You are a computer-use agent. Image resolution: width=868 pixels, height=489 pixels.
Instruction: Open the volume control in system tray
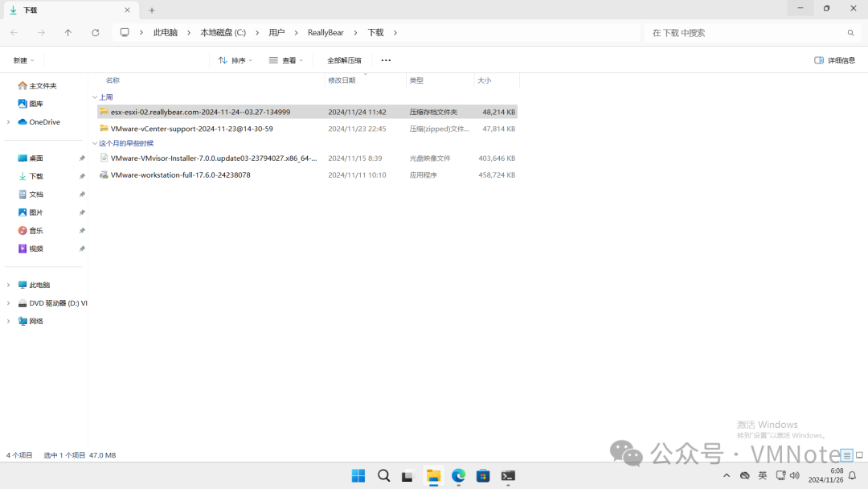pos(795,475)
